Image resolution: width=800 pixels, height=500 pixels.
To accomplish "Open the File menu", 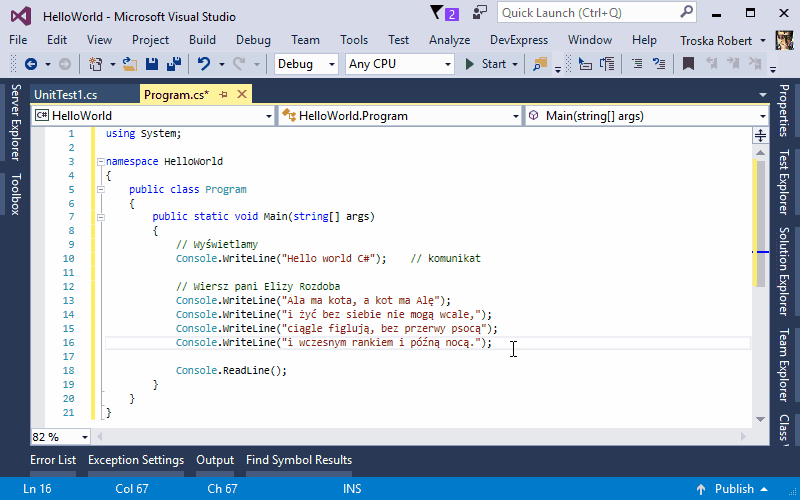I will [18, 40].
